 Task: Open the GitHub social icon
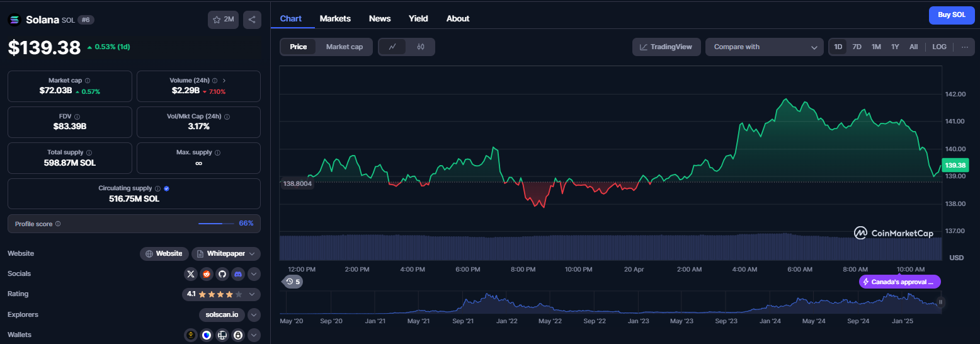coord(222,274)
